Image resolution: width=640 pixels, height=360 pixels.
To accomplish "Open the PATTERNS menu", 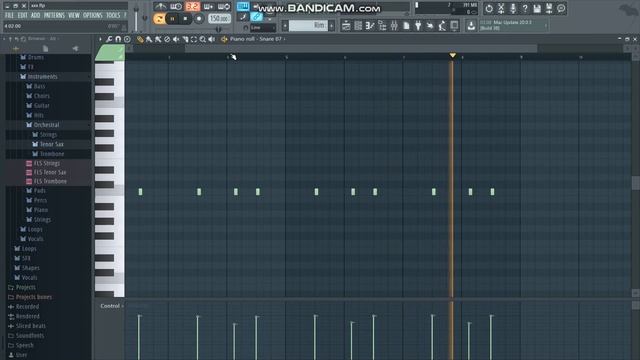I will point(54,16).
